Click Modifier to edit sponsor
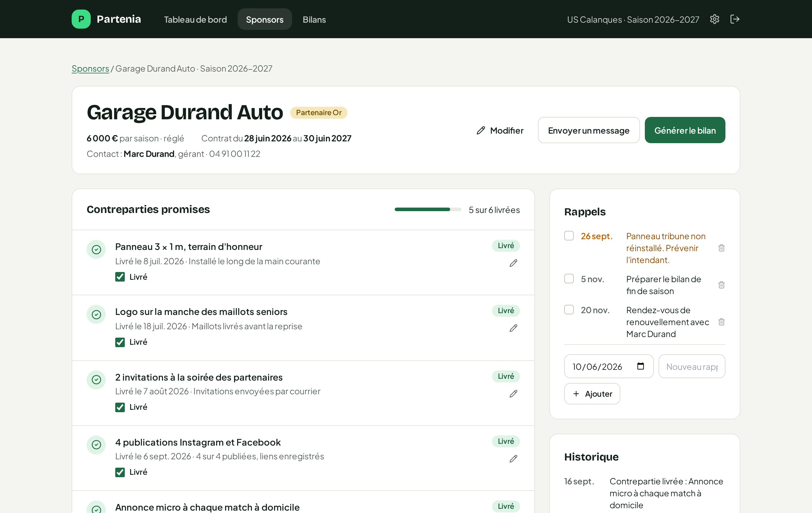This screenshot has height=513, width=812. tap(500, 130)
